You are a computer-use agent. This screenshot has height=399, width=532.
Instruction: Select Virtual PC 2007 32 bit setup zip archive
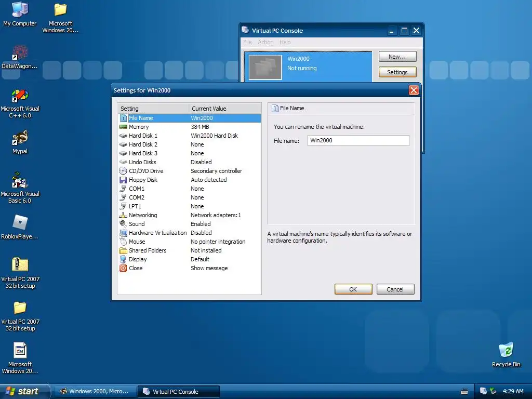(20, 273)
